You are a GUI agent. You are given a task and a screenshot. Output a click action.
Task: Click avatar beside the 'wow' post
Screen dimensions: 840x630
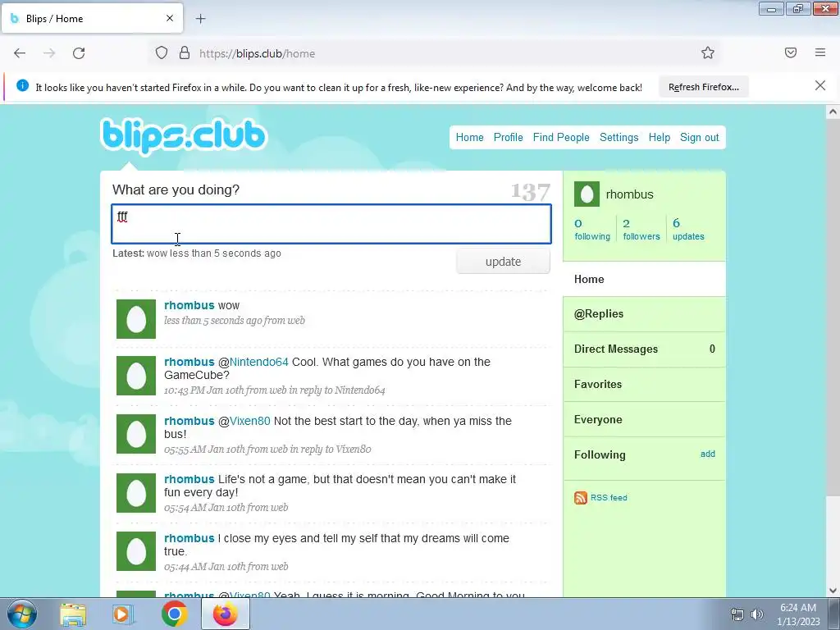tap(136, 319)
